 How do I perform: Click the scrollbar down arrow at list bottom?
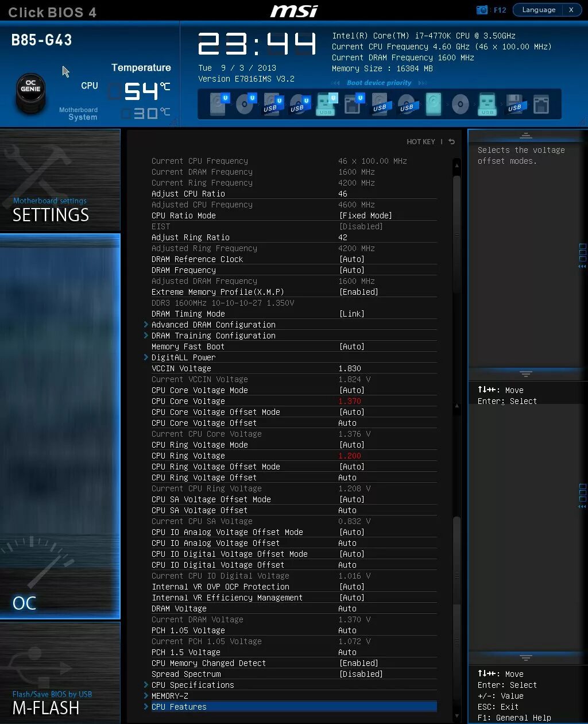coord(457,717)
